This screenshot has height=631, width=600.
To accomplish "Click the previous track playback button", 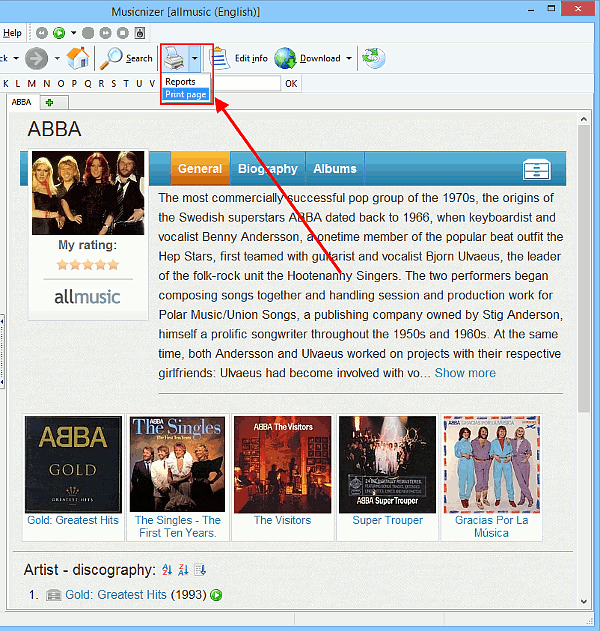I will point(42,33).
